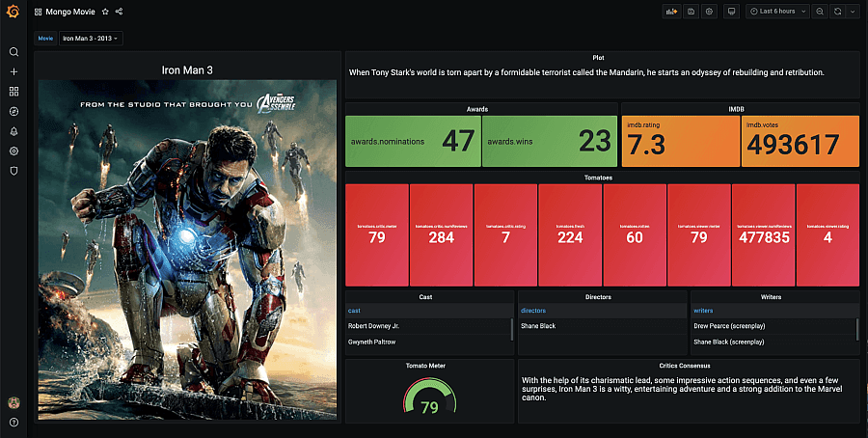
Task: Click the zoom out time range icon
Action: click(x=820, y=12)
